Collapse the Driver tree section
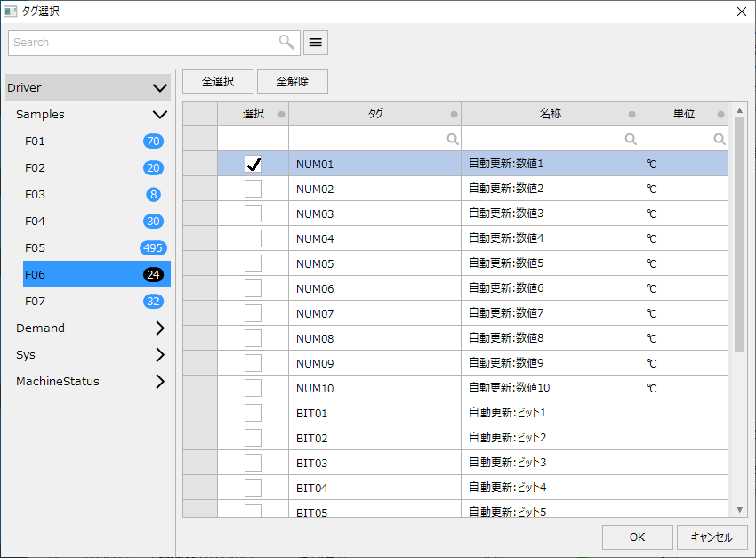The width and height of the screenshot is (756, 558). coord(160,88)
